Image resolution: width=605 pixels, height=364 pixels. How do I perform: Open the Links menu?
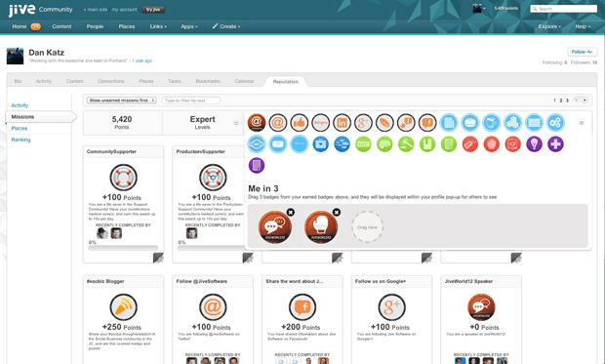[158, 26]
